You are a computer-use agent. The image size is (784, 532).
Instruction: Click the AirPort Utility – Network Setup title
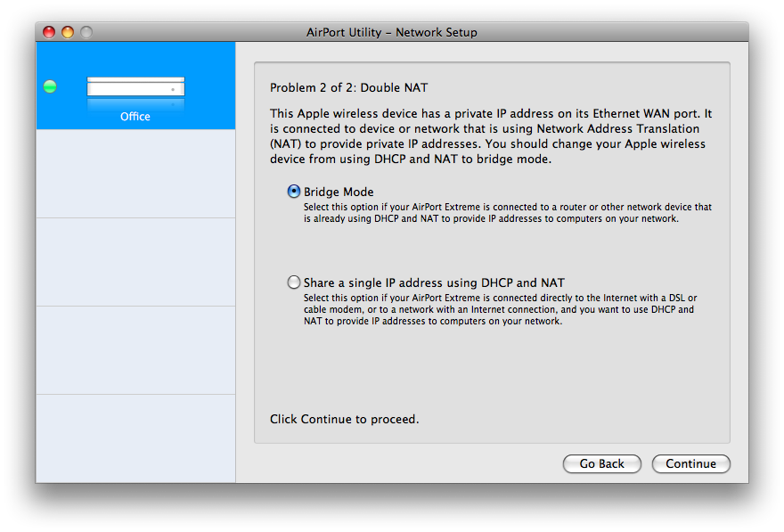coord(391,32)
